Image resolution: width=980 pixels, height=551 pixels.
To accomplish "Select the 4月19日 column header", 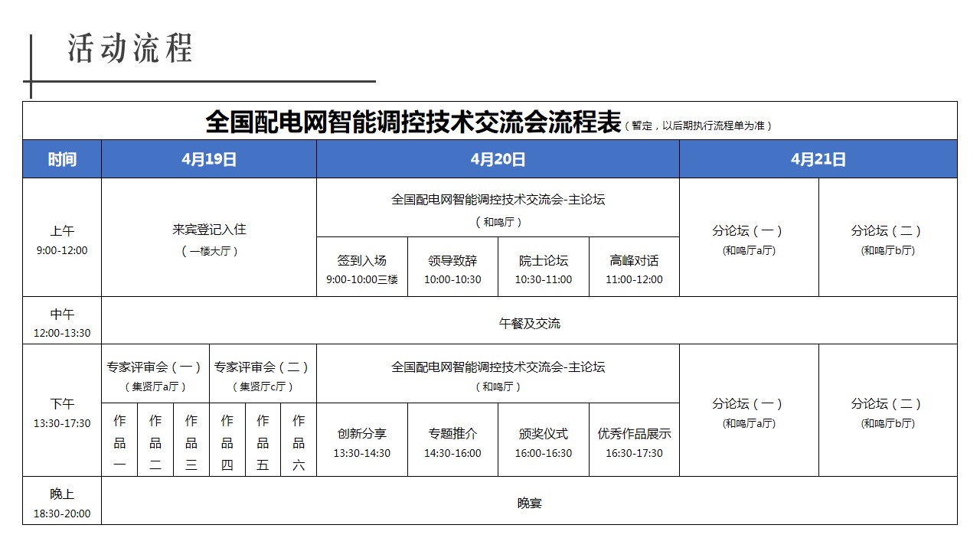I will point(209,159).
